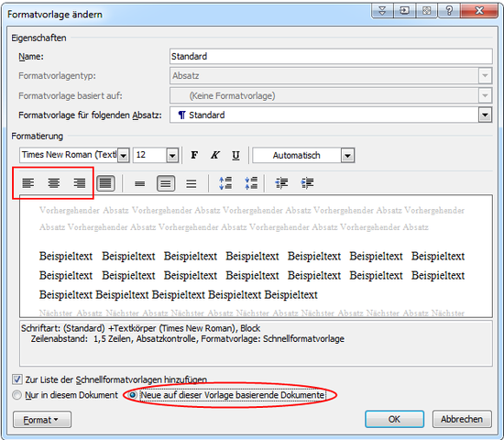504x440 pixels.
Task: Select justified block alignment
Action: [105, 183]
